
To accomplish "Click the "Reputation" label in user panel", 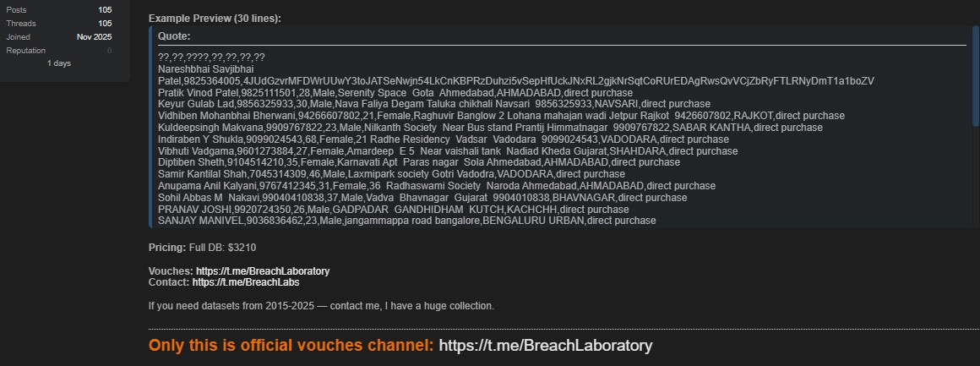I will point(26,51).
